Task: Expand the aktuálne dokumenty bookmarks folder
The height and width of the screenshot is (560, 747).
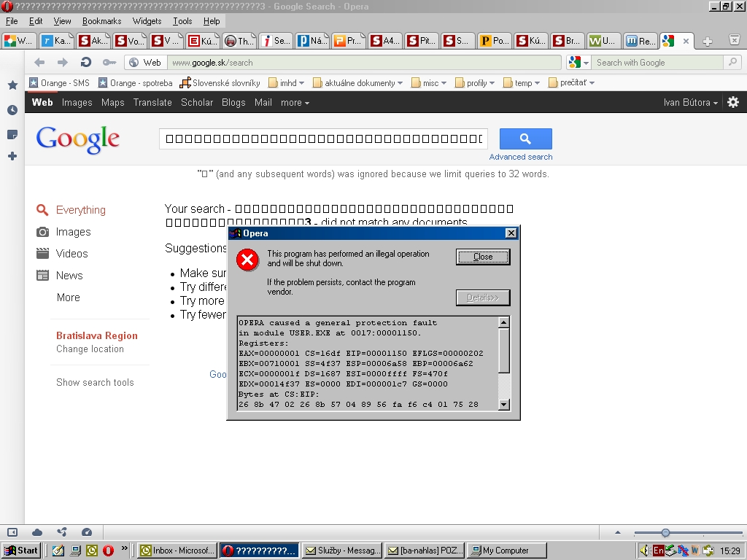Action: 357,83
